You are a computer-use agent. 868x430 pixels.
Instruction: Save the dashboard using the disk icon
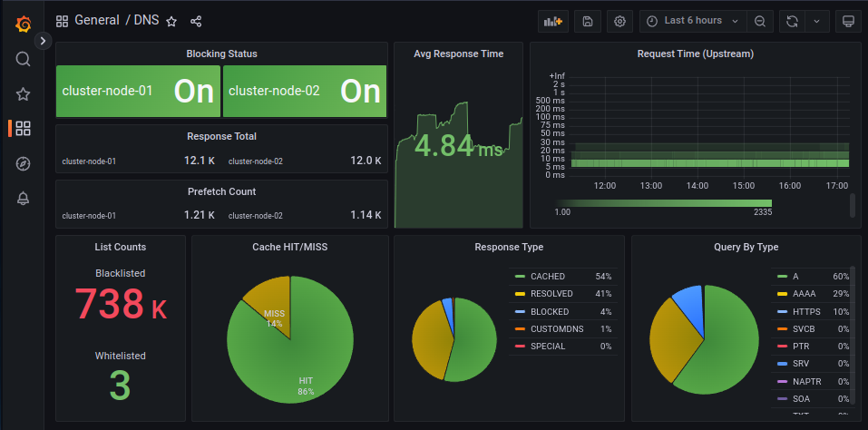coord(588,21)
